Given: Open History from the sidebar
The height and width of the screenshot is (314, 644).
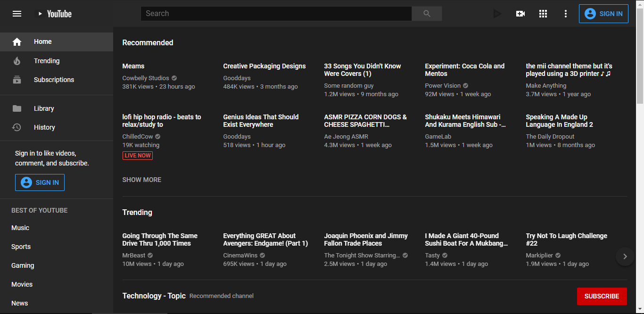Looking at the screenshot, I should click(x=57, y=127).
